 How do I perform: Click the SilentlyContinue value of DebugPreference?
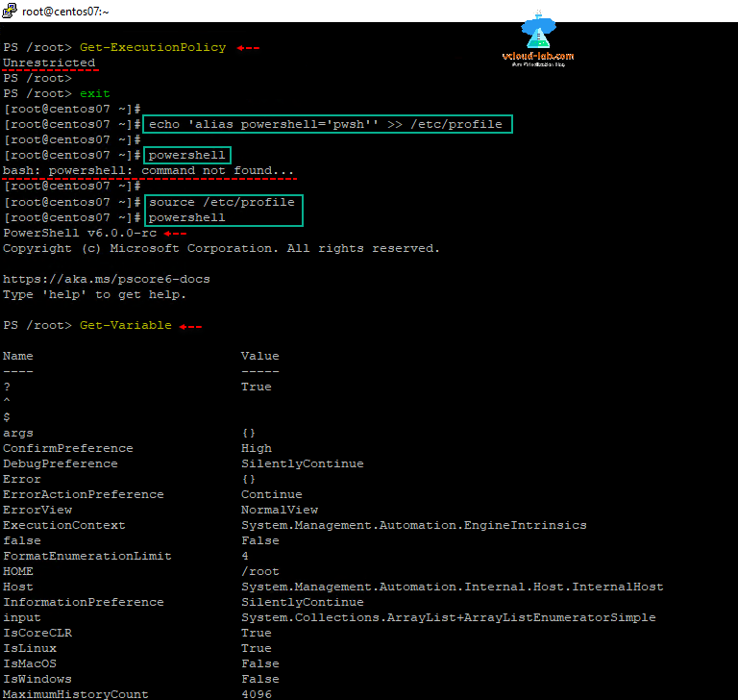[x=303, y=464]
